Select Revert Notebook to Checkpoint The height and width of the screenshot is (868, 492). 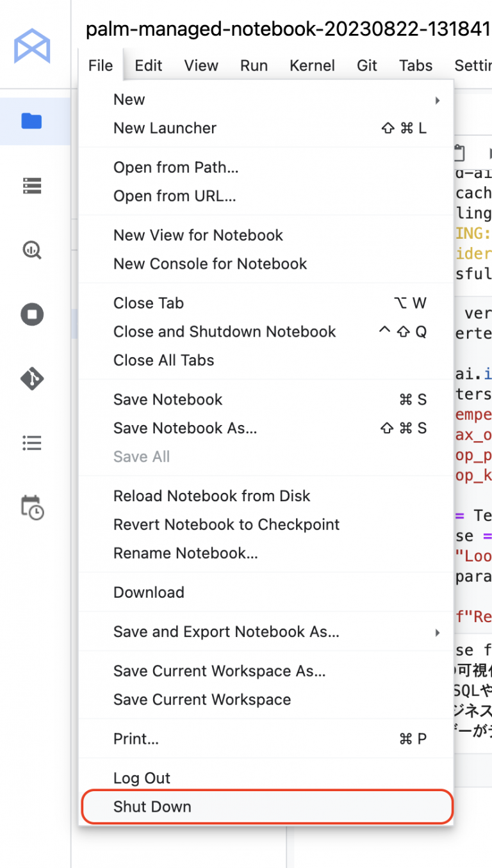[x=226, y=524]
